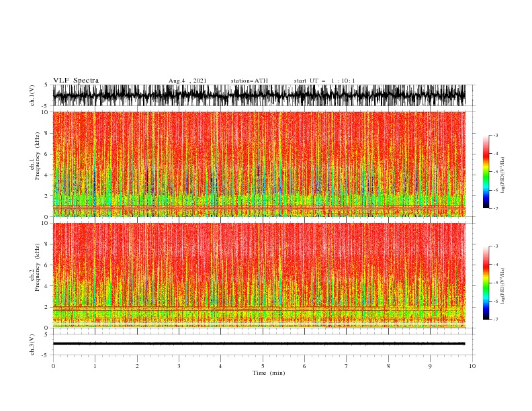This screenshot has width=532, height=411.
Task: Select the date text "Aug.4 , 2021"
Action: (187, 81)
